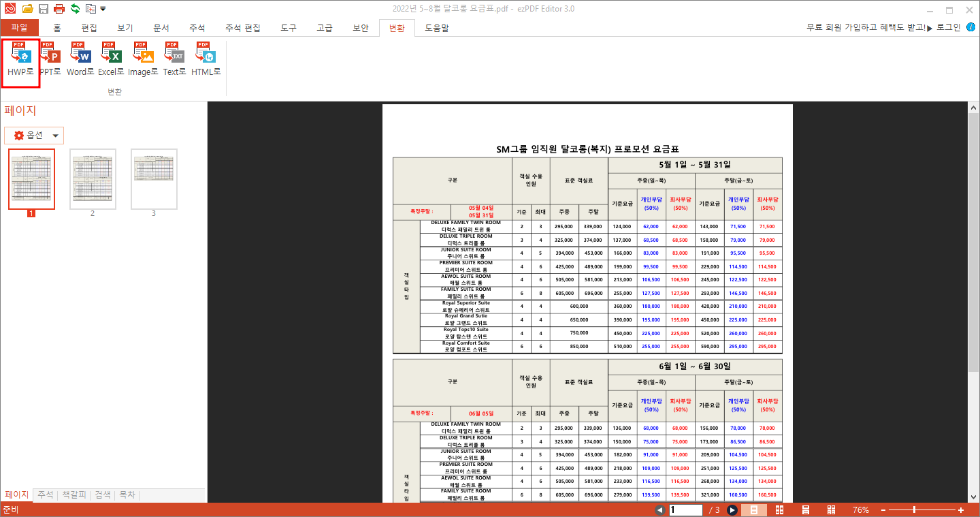
Task: Click the 로그인 login link
Action: pos(949,27)
